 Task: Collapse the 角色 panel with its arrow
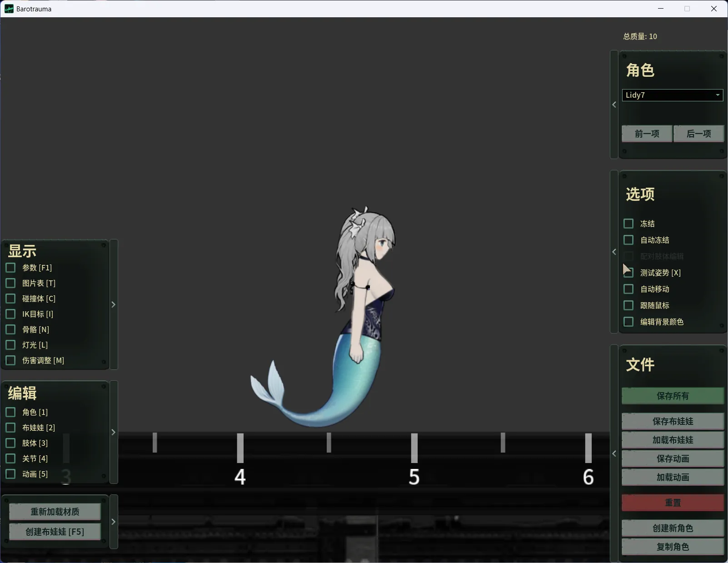[x=614, y=105]
